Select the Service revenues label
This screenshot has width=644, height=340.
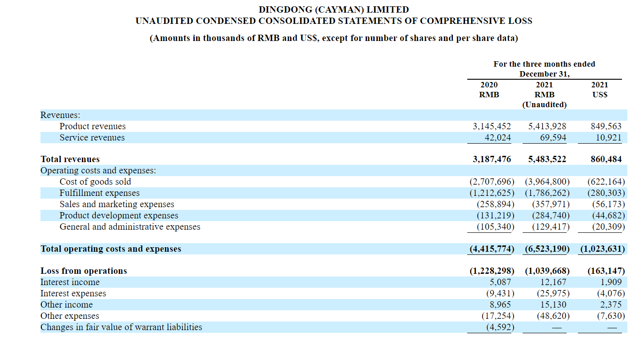click(92, 138)
